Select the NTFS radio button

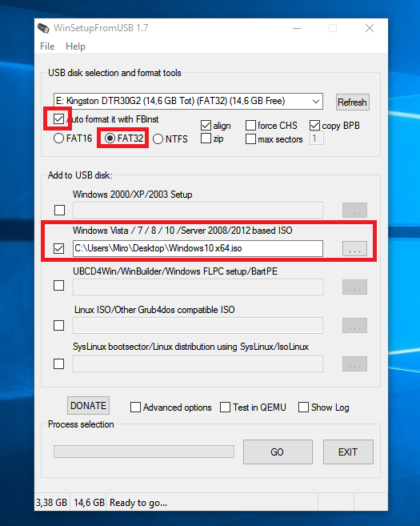click(x=158, y=139)
